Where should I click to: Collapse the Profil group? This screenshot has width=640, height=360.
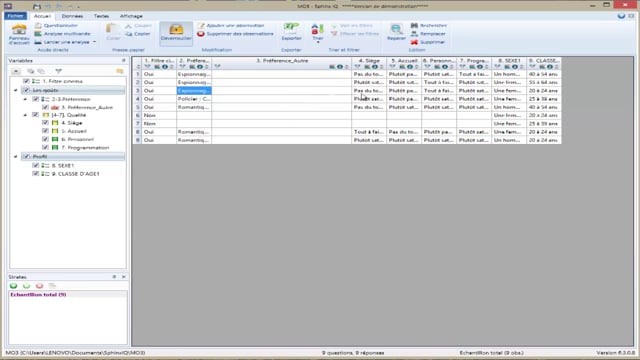coord(16,156)
